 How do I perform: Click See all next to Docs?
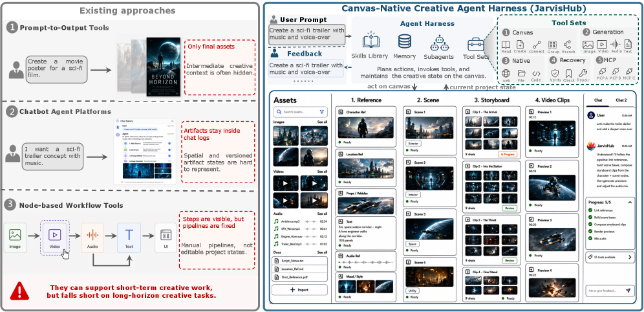[x=322, y=252]
